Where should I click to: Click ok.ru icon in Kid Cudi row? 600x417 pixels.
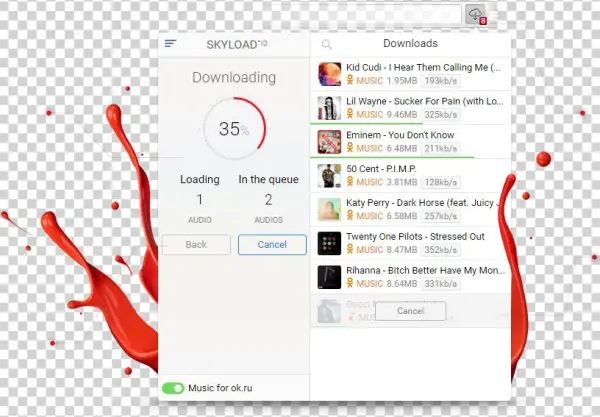point(350,80)
